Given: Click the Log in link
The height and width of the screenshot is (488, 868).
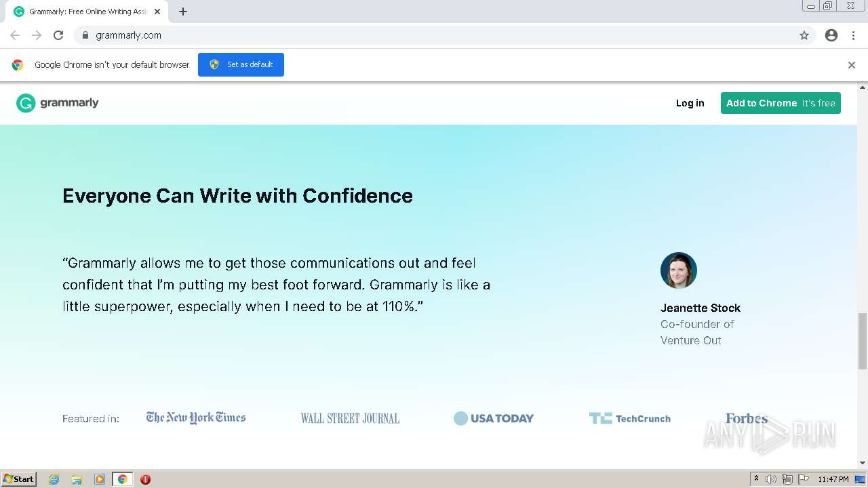Looking at the screenshot, I should click(690, 103).
